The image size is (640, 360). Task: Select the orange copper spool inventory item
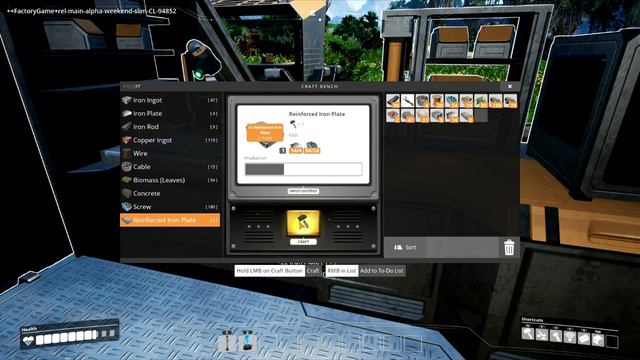(437, 101)
